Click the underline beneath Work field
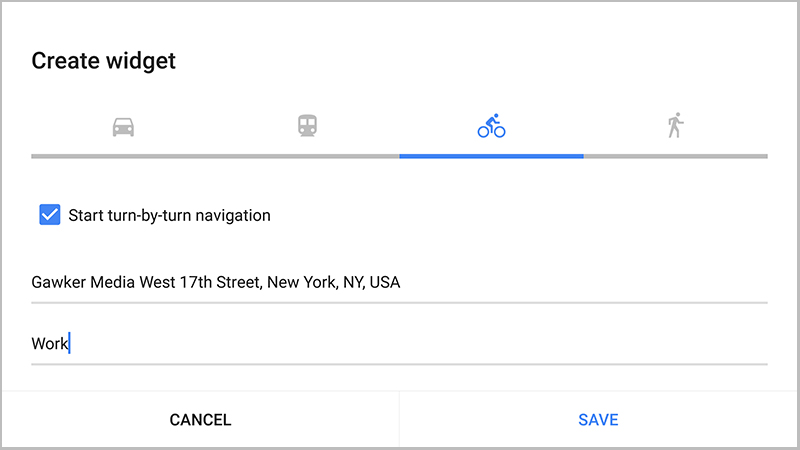 399,364
